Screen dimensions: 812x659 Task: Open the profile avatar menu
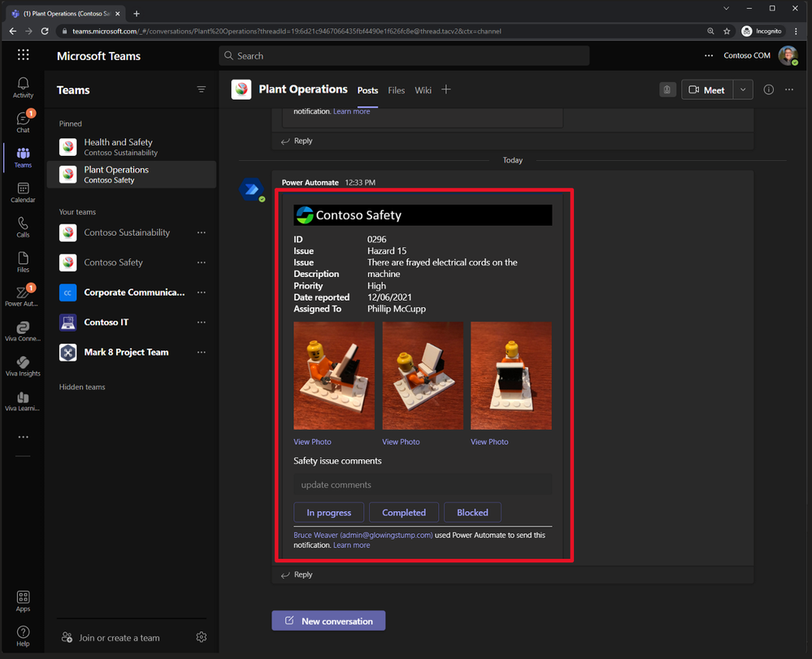[788, 55]
